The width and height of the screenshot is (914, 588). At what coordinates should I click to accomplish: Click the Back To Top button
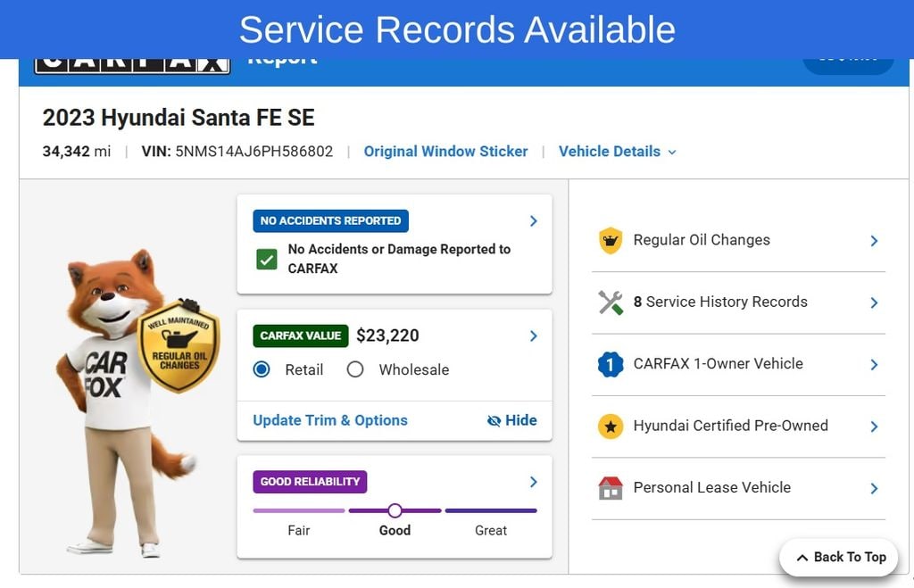(x=839, y=557)
